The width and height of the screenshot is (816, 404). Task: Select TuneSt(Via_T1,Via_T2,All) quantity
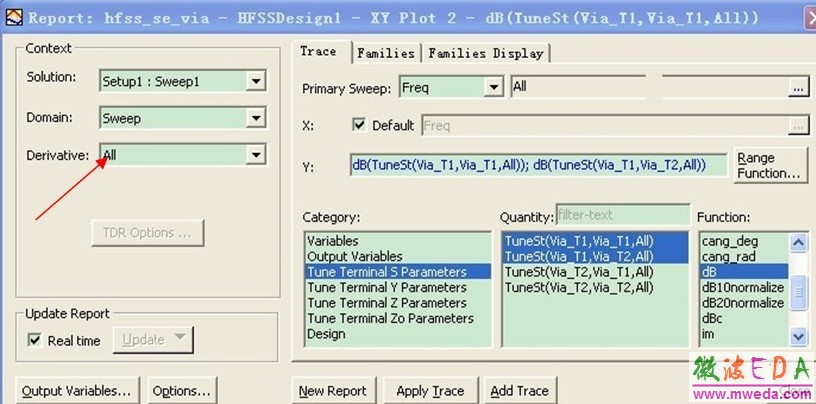[x=595, y=257]
